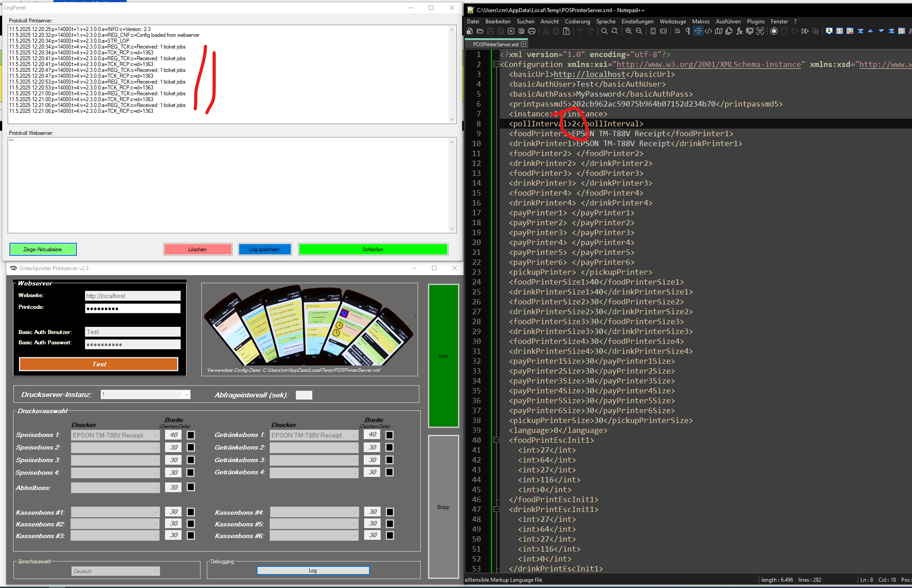Toggle black checkbox in Abholbons row
This screenshot has height=588, width=912.
(191, 487)
